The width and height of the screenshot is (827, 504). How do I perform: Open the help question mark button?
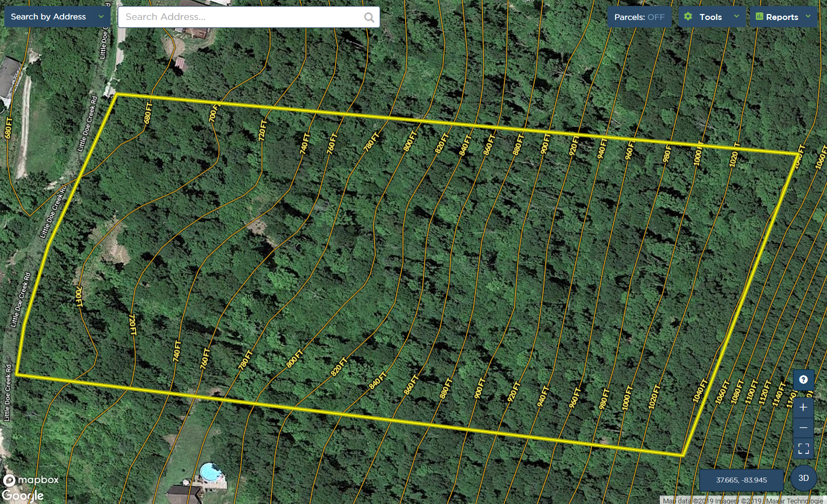[803, 379]
